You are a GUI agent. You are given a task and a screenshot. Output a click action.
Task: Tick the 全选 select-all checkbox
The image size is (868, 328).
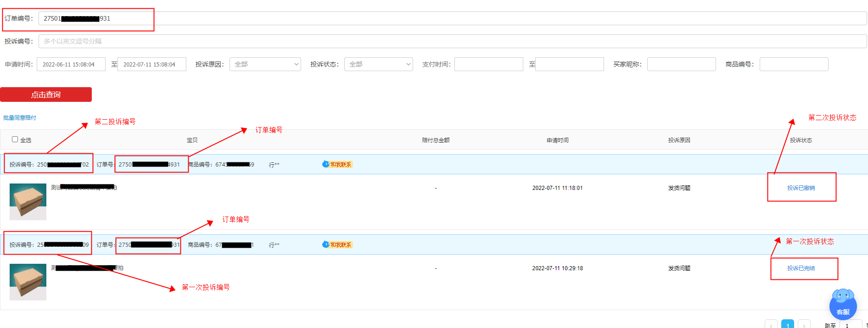pos(15,139)
